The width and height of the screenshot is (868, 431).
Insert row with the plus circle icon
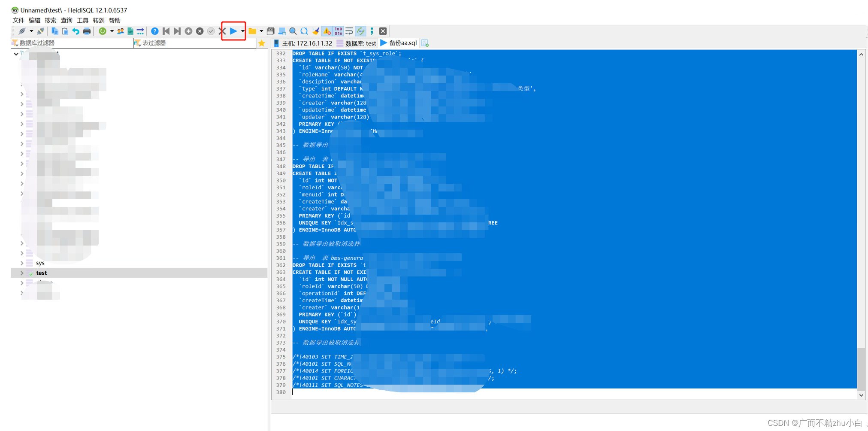click(x=188, y=31)
